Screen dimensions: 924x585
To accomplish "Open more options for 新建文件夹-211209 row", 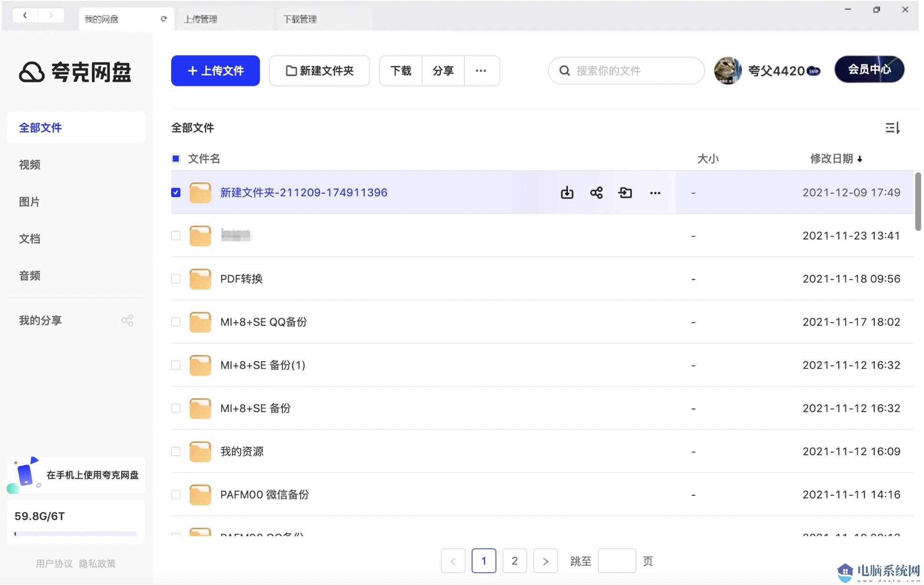I will tap(655, 193).
